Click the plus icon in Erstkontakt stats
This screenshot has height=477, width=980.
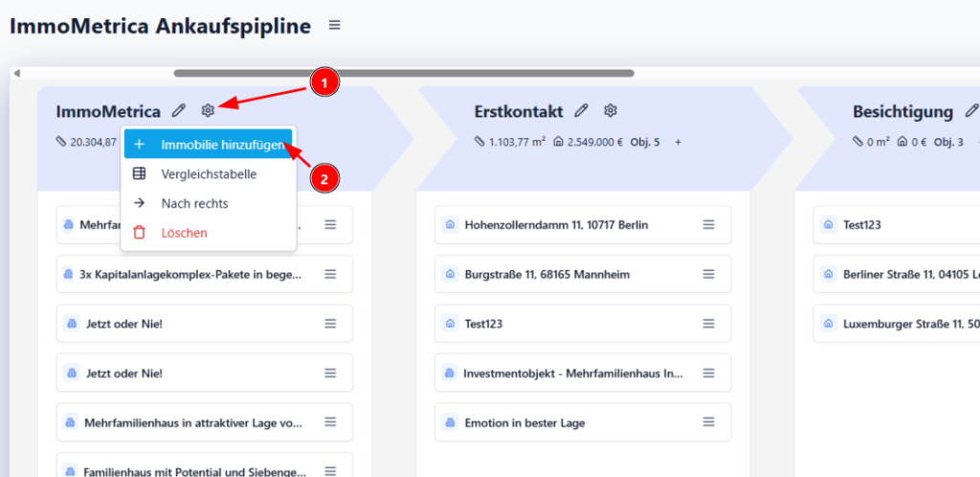coord(679,142)
